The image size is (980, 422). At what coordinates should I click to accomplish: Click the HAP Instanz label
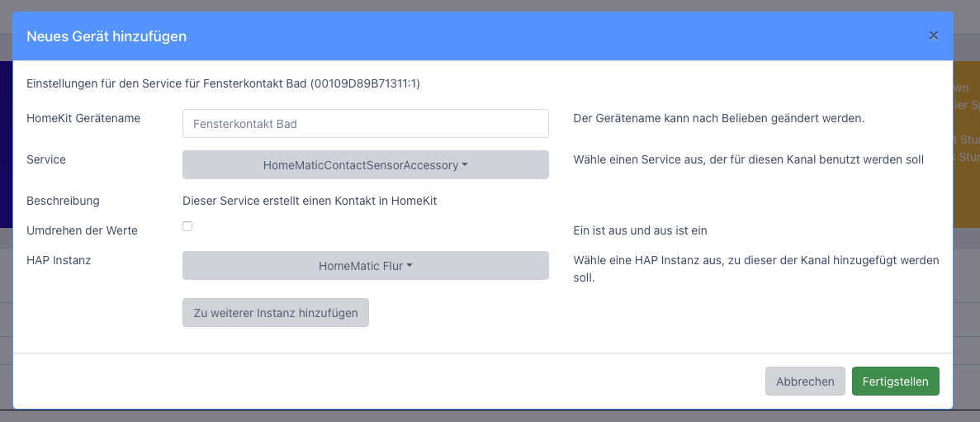coord(59,260)
